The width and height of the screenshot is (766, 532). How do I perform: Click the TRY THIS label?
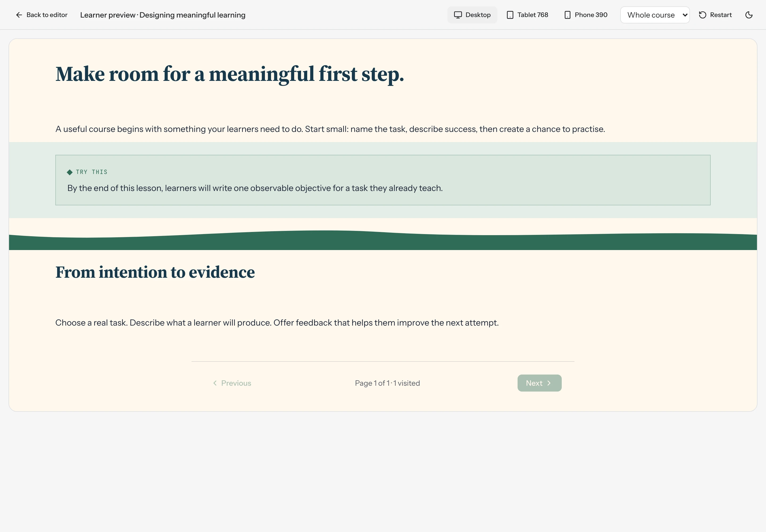tap(92, 172)
